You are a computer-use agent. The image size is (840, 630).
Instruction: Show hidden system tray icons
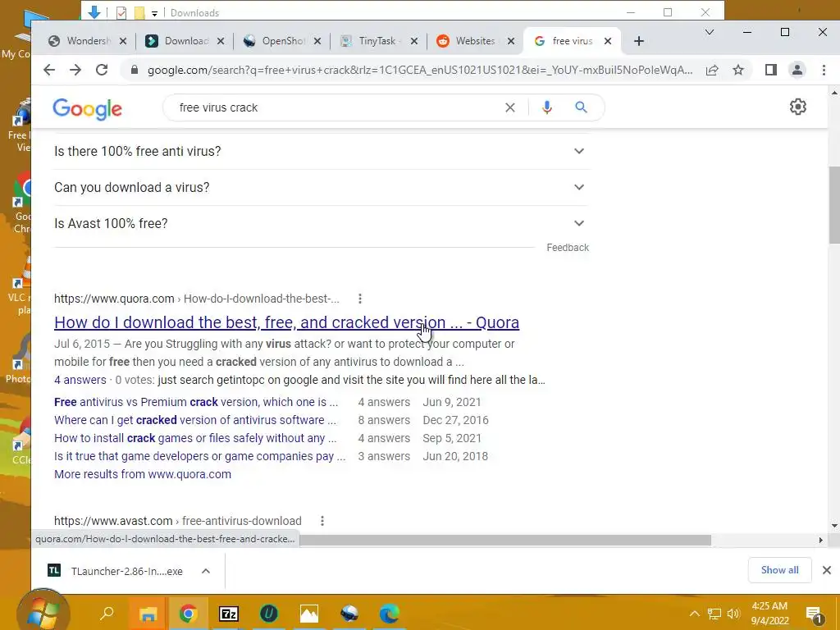click(694, 614)
